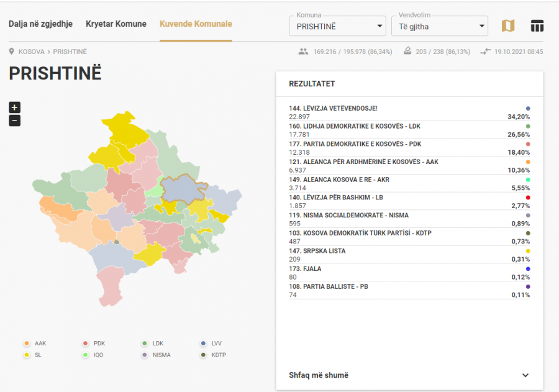This screenshot has height=392, width=559.
Task: Click 108. PARTIA BALLISTE - PB row
Action: point(409,291)
